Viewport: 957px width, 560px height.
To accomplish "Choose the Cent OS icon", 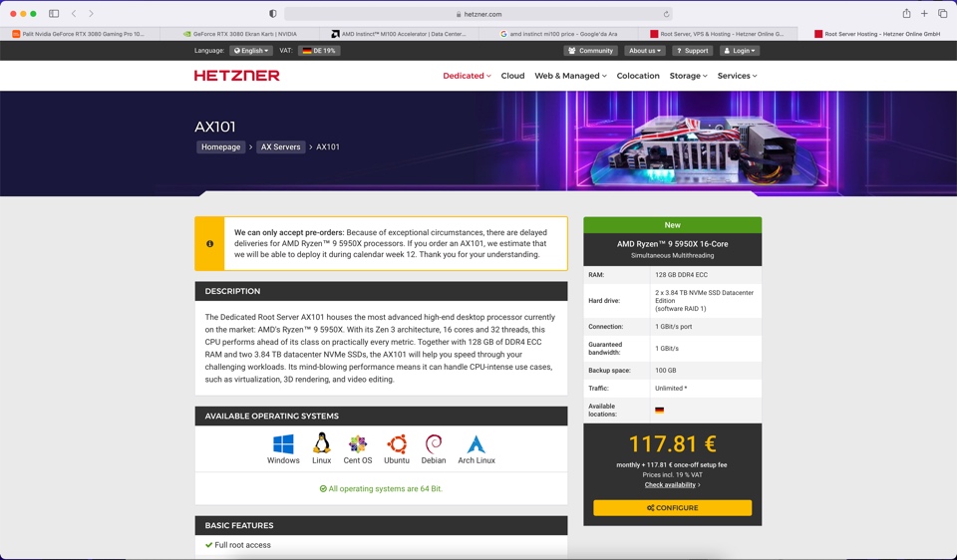I will pos(358,444).
